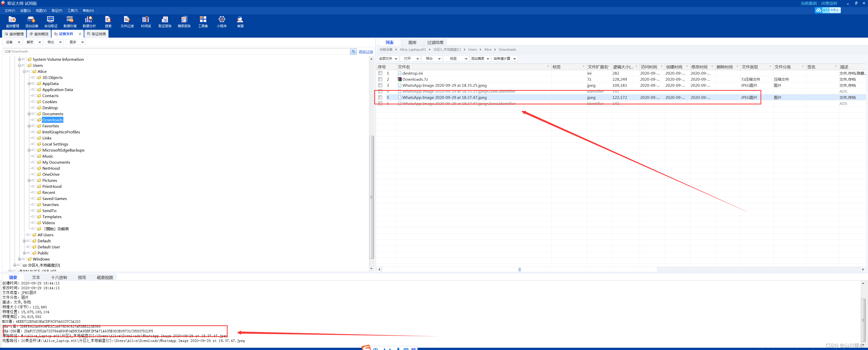868x350 pixels.
Task: Expand the AppData folder node
Action: click(29, 83)
